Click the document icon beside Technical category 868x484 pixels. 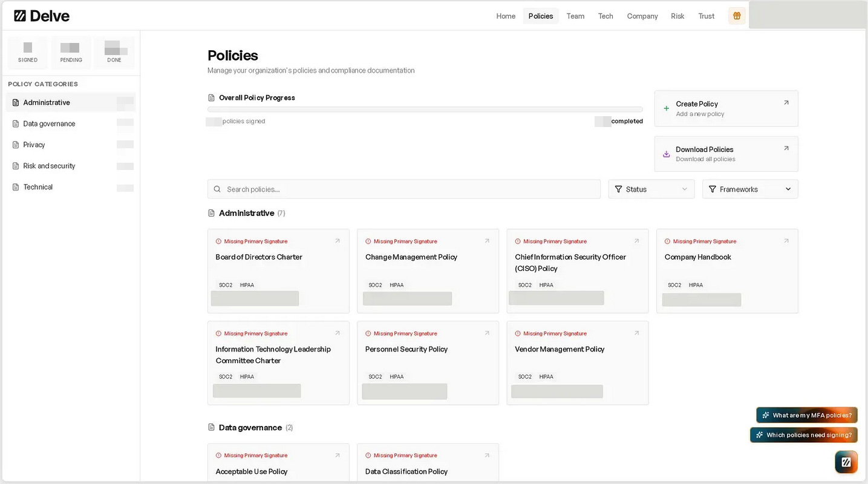coord(16,188)
